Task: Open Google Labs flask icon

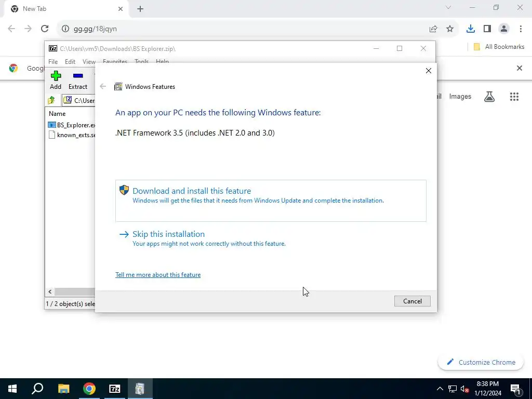Action: coord(489,97)
